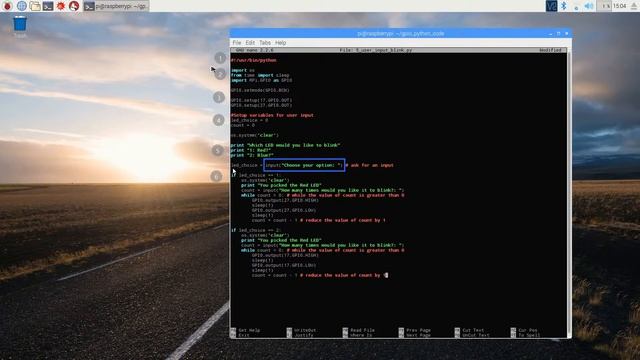Click the os.system('clear') line above the prints
Screen dimensions: 640x360
coord(255,135)
